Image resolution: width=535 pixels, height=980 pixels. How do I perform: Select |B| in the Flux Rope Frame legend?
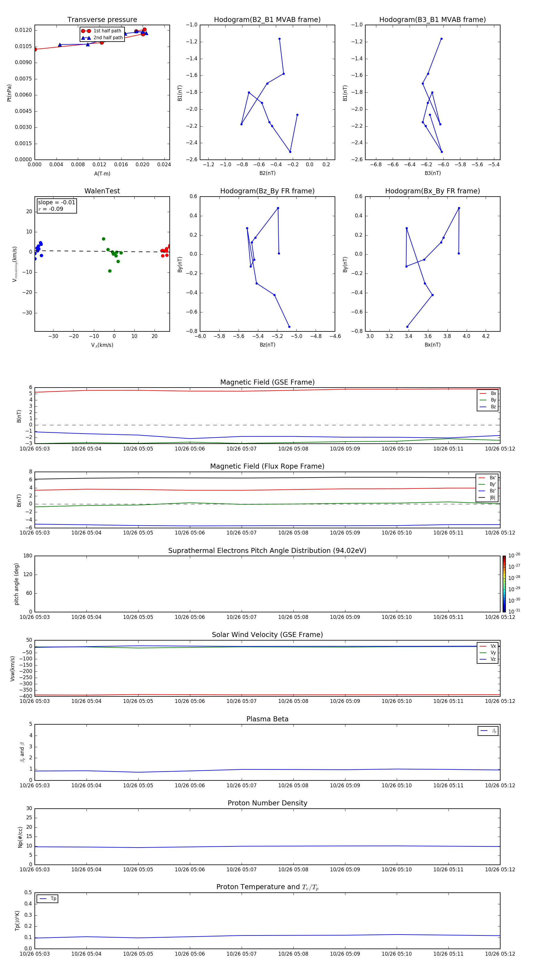pyautogui.click(x=487, y=498)
